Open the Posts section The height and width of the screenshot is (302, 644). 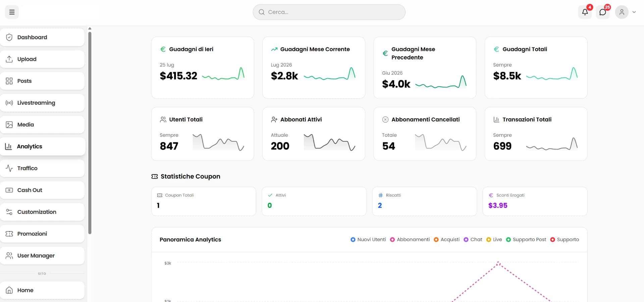[x=42, y=81]
